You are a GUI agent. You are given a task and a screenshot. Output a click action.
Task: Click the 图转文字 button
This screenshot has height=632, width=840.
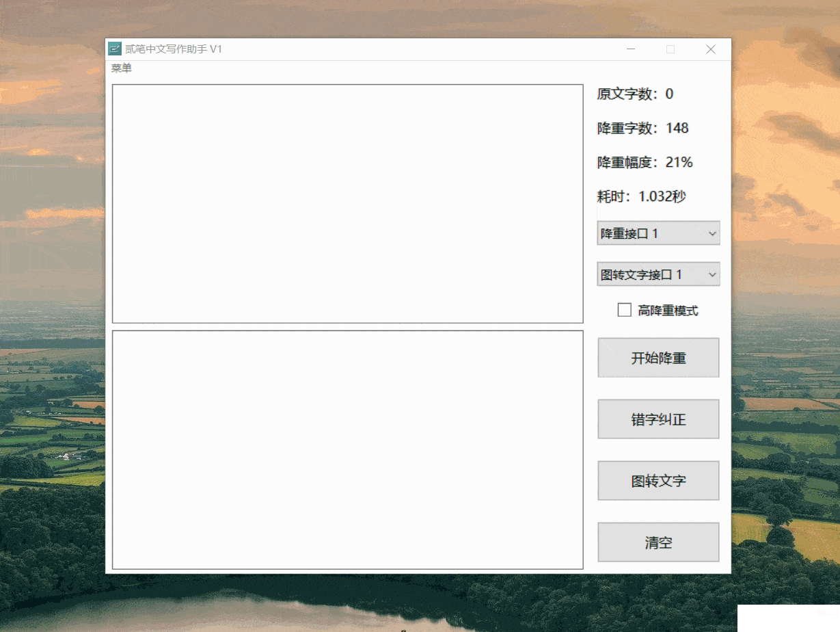658,481
